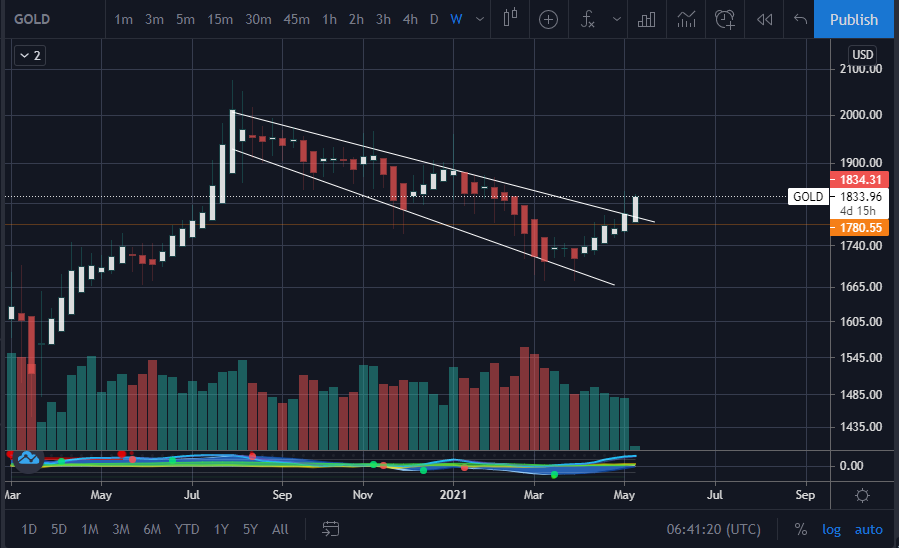Screen dimensions: 899x548
Task: Select the 1h interval
Action: pyautogui.click(x=330, y=19)
